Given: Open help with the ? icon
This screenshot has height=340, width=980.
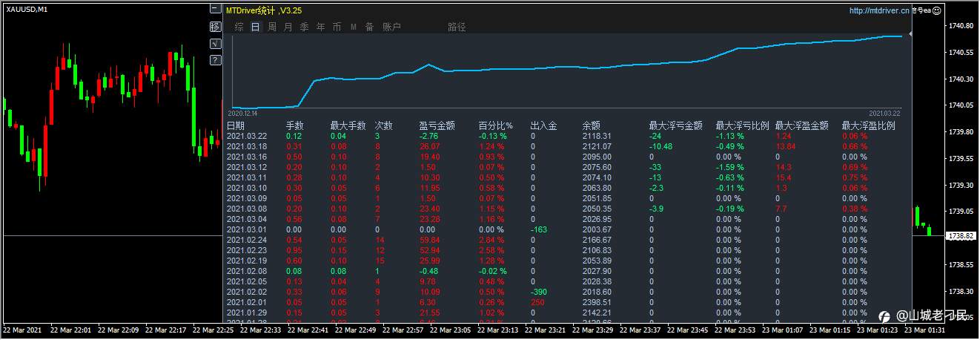Looking at the screenshot, I should pyautogui.click(x=215, y=60).
